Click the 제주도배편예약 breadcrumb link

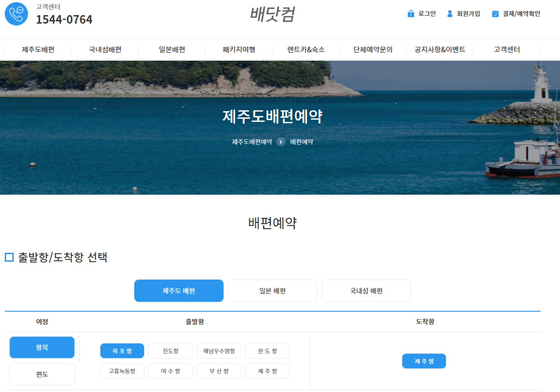[252, 142]
